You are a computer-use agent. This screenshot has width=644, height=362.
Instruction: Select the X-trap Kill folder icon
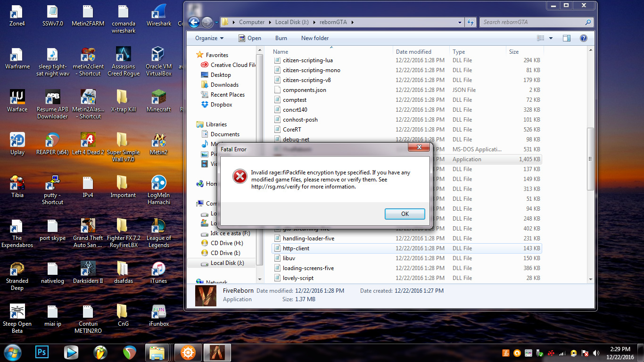point(124,101)
